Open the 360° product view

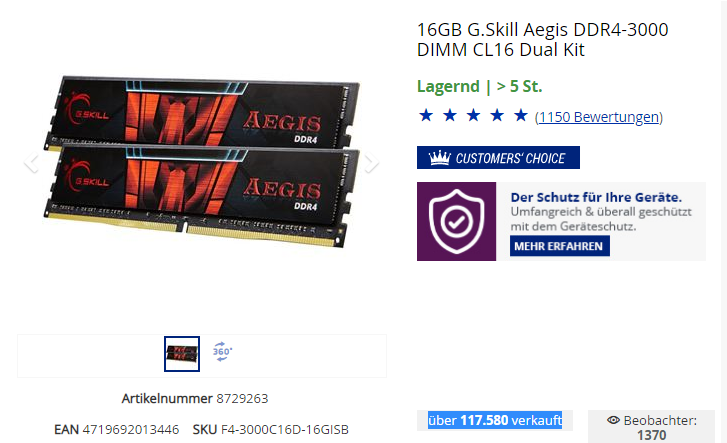pyautogui.click(x=222, y=352)
